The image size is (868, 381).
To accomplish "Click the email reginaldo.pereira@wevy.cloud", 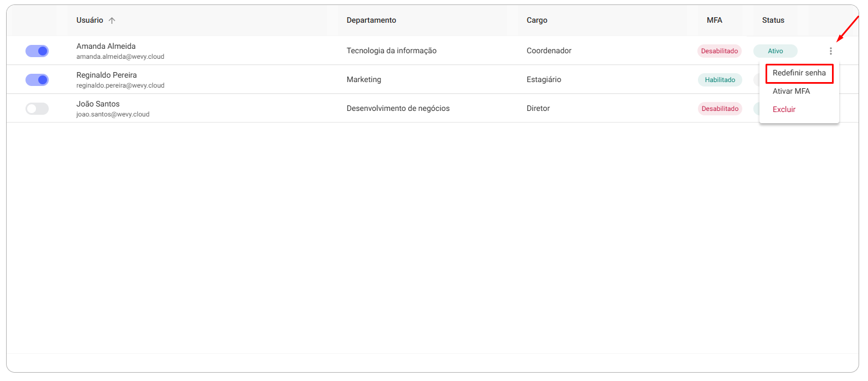I will pyautogui.click(x=120, y=85).
